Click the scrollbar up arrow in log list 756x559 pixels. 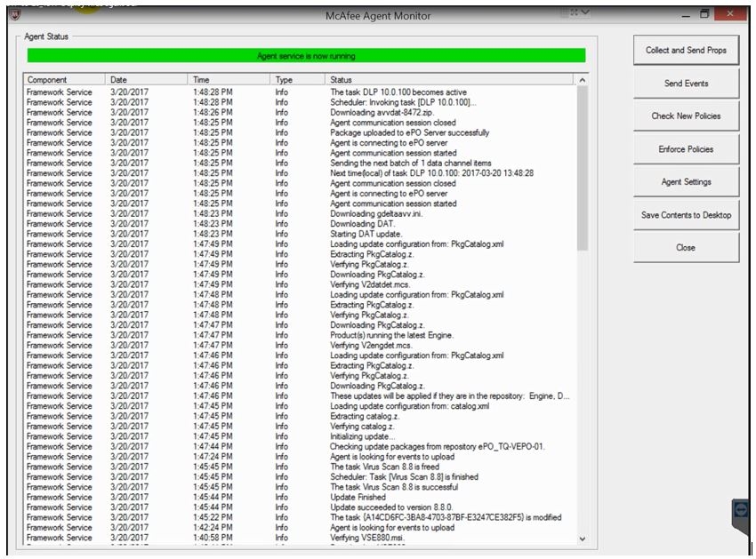point(583,81)
